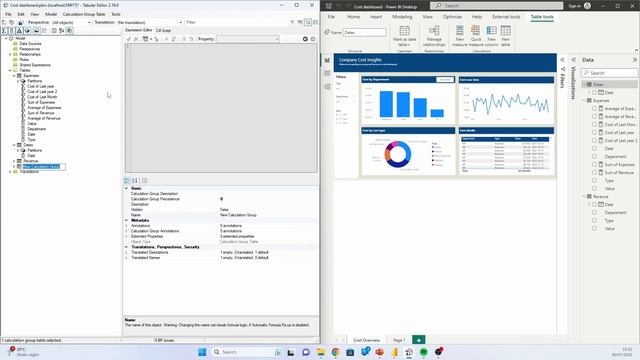Click the navigate back black circle icon
The height and width of the screenshot is (360, 640).
(x=305, y=39)
